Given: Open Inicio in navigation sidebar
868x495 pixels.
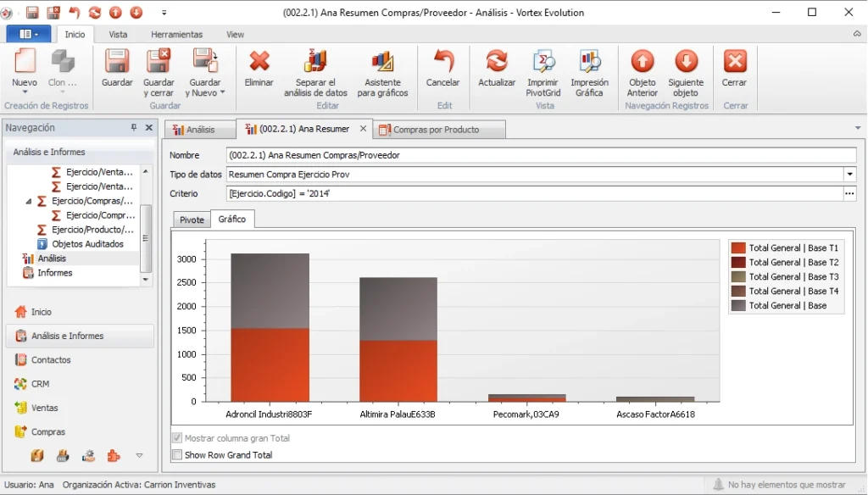Looking at the screenshot, I should [81, 312].
